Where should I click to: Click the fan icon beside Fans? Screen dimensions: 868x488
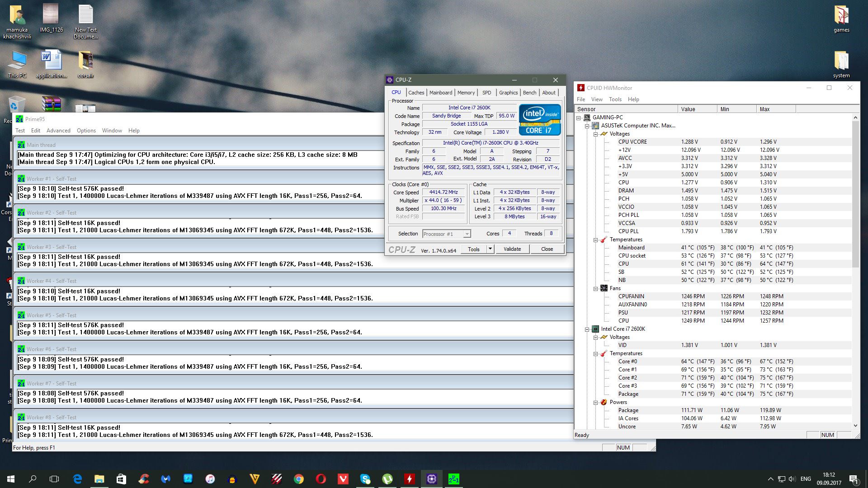(604, 288)
